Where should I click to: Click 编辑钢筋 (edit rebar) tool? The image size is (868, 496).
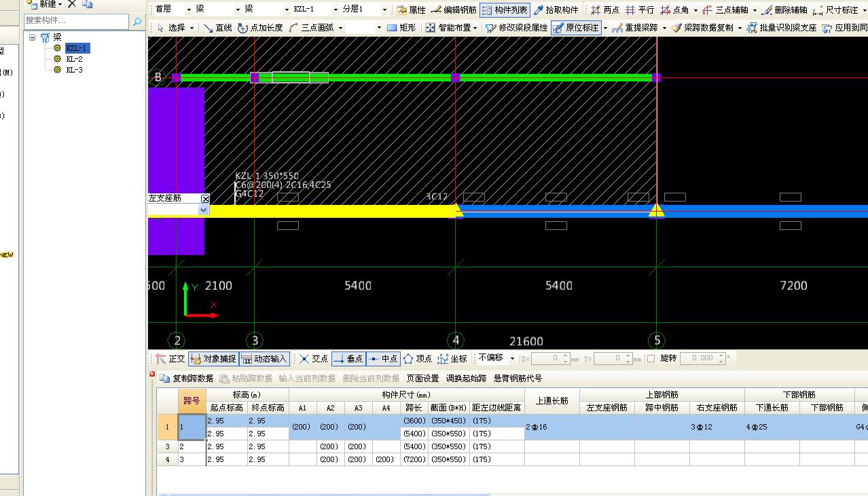(454, 10)
